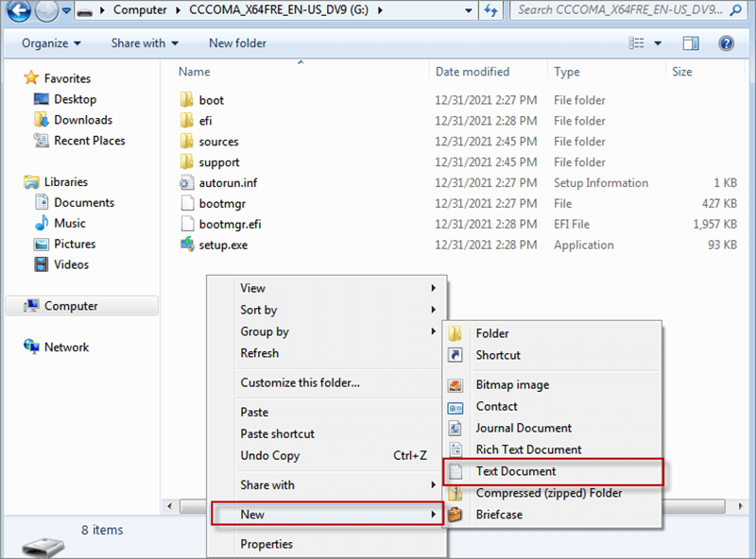Select the efi folder icon
Image resolution: width=756 pixels, height=559 pixels.
click(186, 121)
